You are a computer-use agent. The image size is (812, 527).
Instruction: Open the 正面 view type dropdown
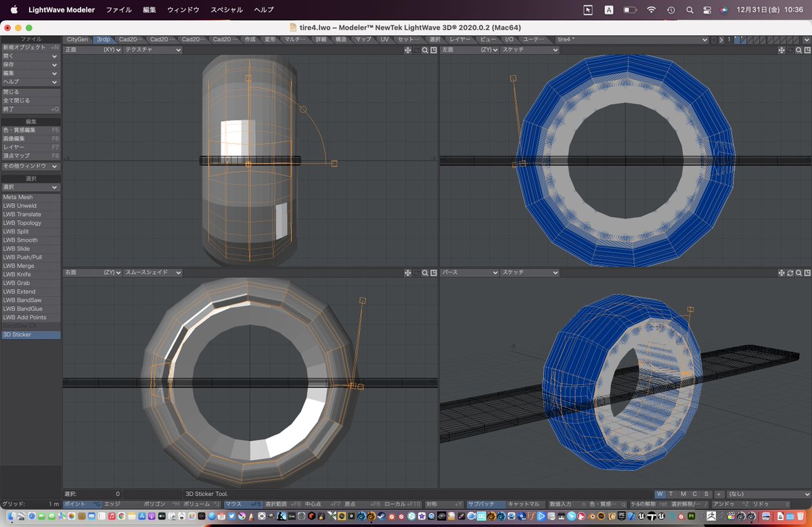(92, 50)
